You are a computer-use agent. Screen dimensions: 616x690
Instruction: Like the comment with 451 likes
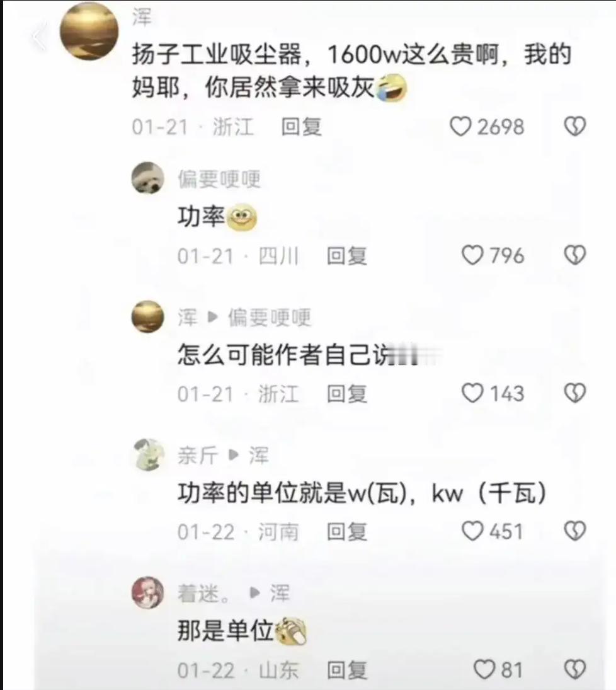(472, 531)
